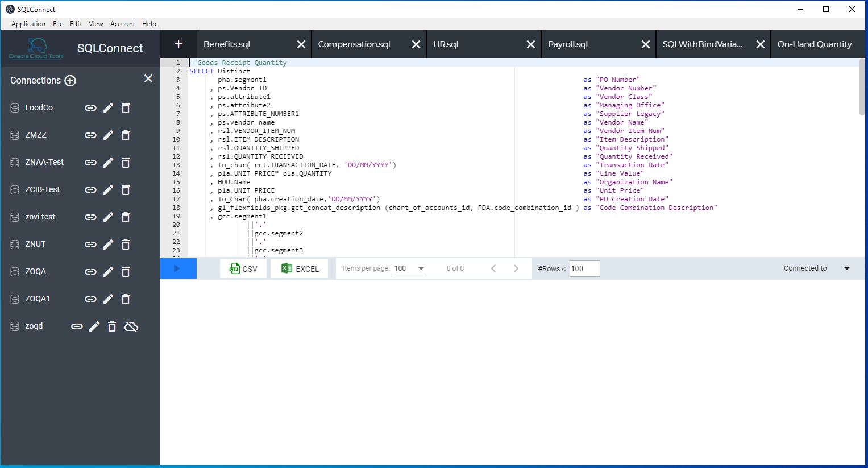Open the Application menu
The width and height of the screenshot is (868, 468).
28,24
